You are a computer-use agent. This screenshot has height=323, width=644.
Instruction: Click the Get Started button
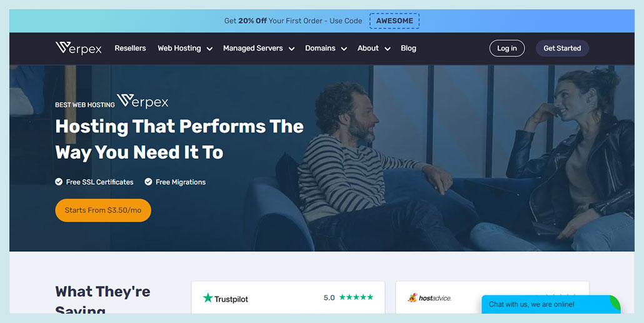point(562,49)
